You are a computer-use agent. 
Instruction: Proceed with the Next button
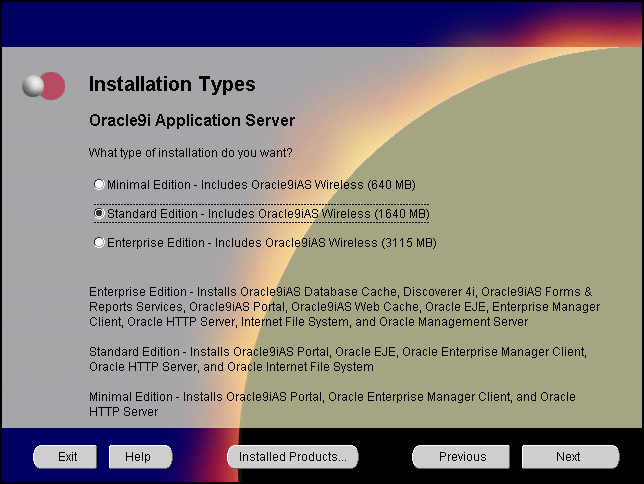(x=570, y=456)
